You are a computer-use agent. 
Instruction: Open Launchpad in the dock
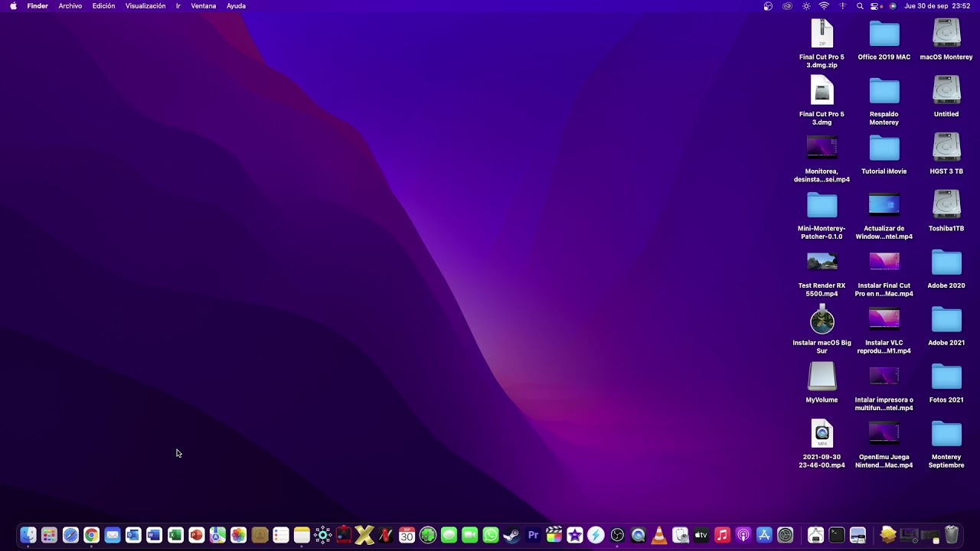49,536
